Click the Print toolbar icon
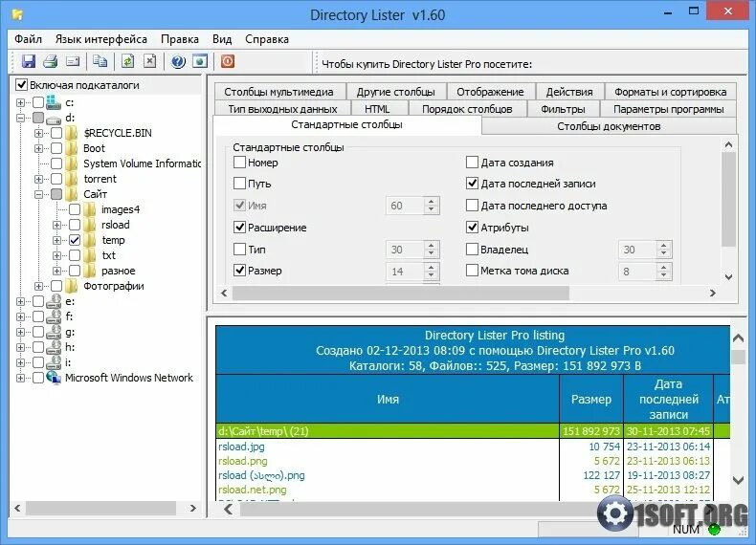 51,61
